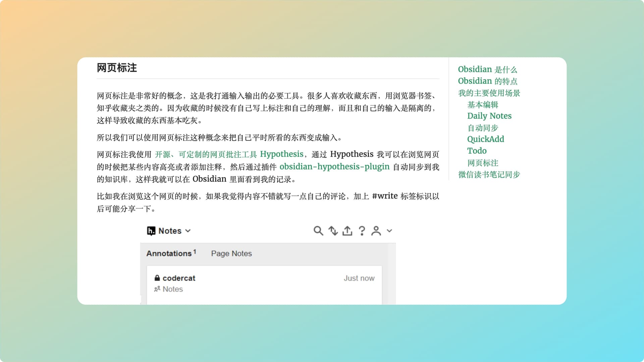Switch to the Page Notes tab
The image size is (644, 362).
coord(231,254)
